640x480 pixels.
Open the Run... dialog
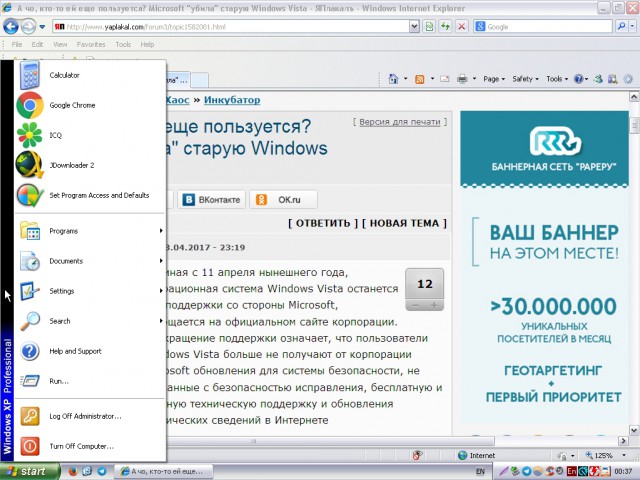click(x=90, y=381)
